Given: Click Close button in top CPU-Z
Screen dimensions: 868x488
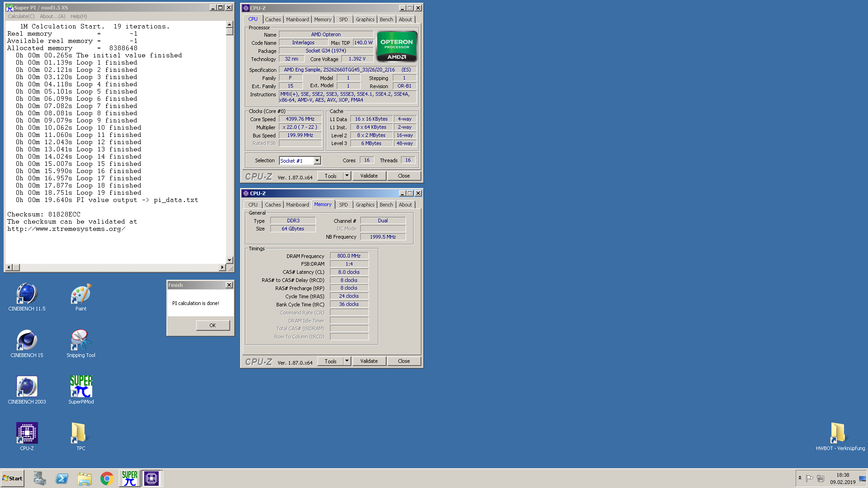Looking at the screenshot, I should click(404, 176).
